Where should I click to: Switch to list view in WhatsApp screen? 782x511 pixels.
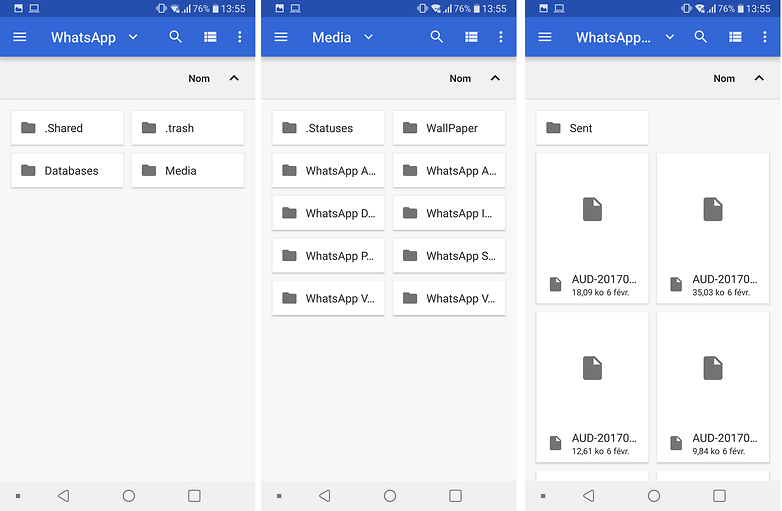click(210, 37)
